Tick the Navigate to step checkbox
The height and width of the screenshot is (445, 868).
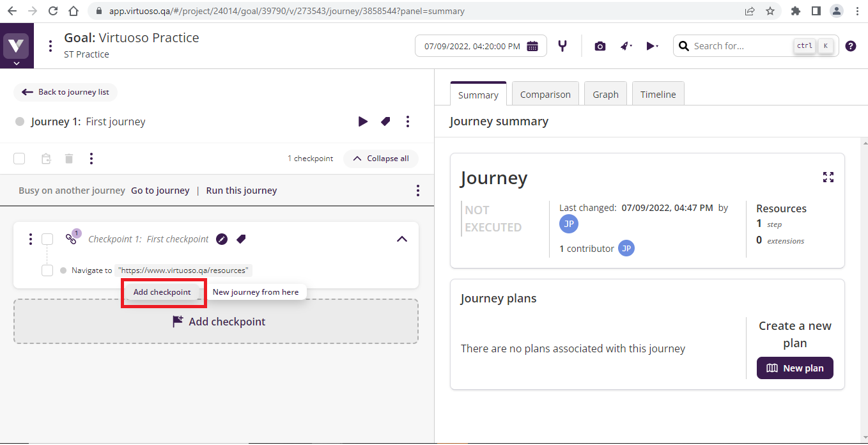click(47, 270)
